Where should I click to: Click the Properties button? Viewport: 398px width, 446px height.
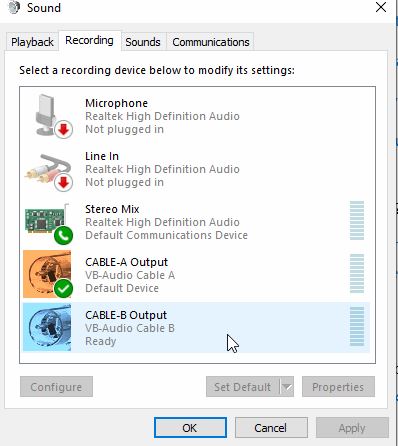tap(338, 387)
